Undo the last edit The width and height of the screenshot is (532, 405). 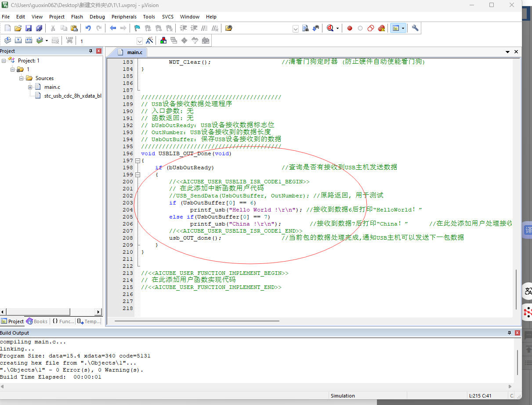coord(88,28)
